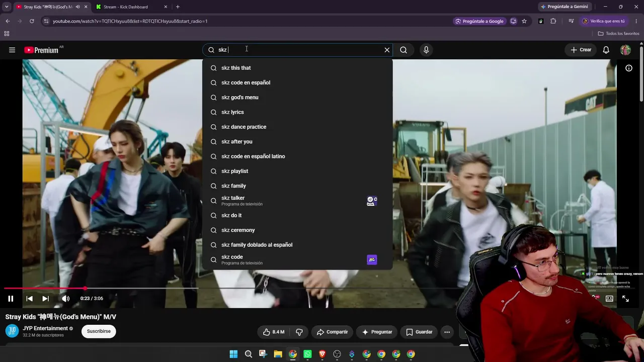
Task: Dislike the video with thumbs down
Action: coord(299,332)
